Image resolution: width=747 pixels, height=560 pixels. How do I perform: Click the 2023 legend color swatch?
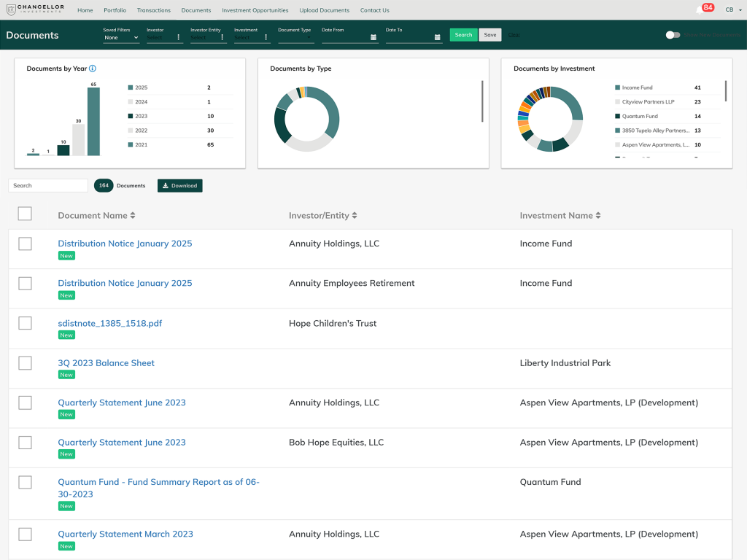(131, 116)
